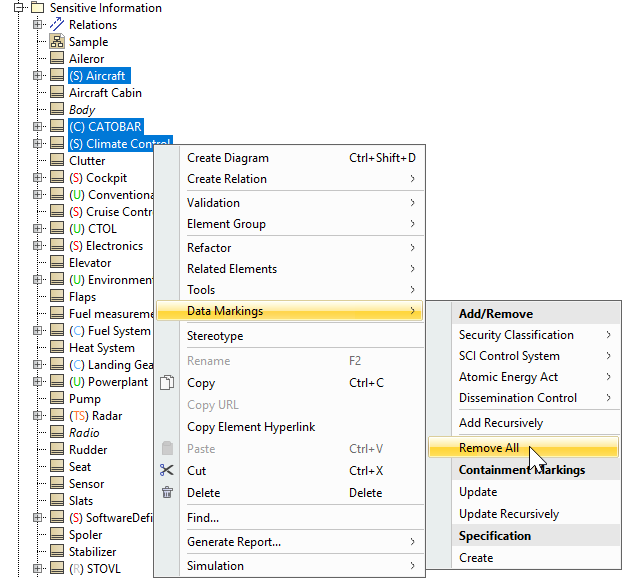
Task: Click the block icon beside Sensor
Action: pos(57,484)
